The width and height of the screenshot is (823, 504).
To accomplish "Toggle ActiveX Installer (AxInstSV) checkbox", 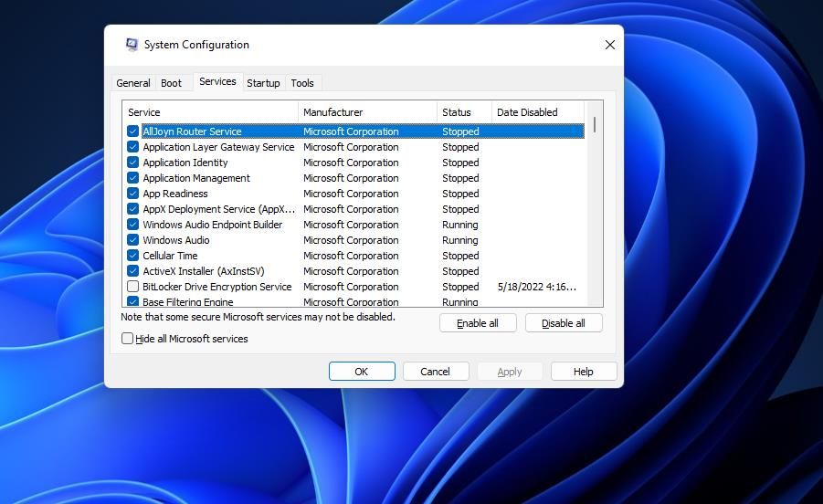I will click(x=132, y=270).
